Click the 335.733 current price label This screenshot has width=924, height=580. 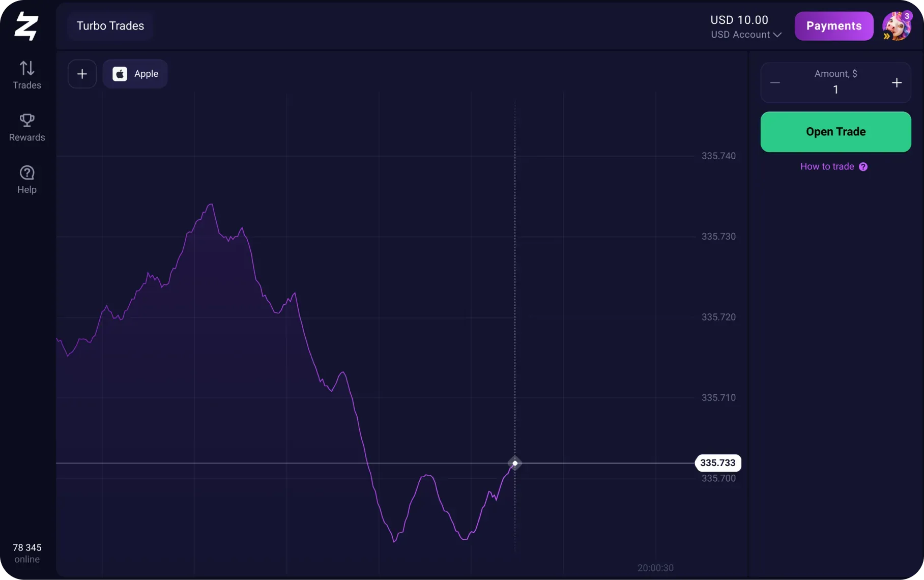point(718,463)
